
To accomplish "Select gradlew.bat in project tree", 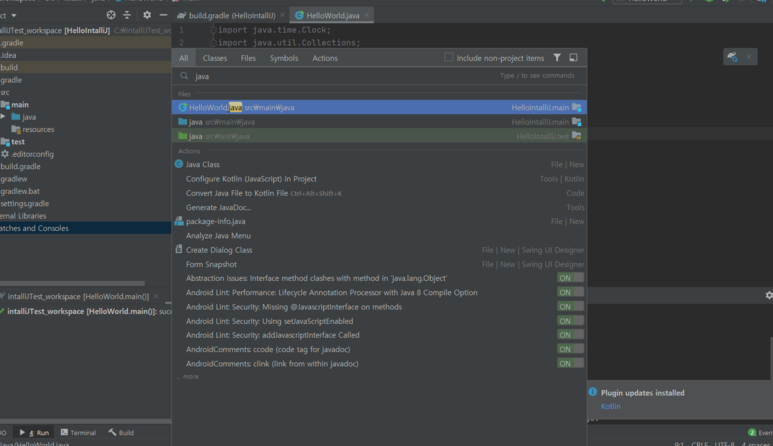I will 20,191.
